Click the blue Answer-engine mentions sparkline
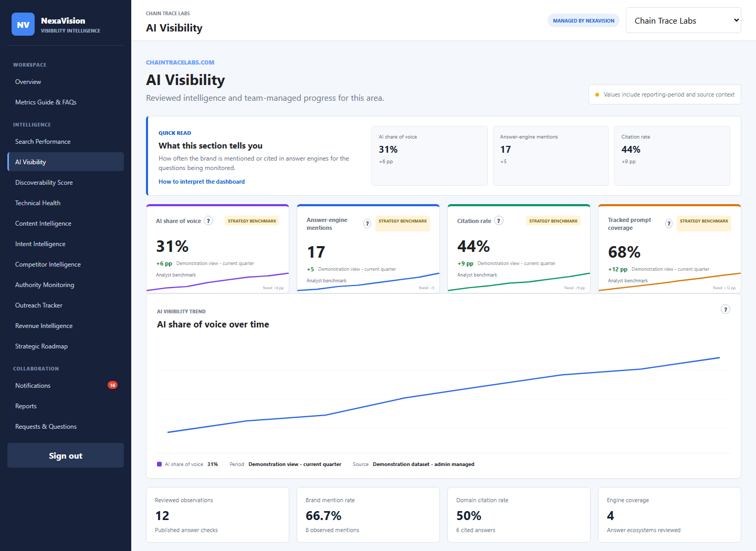756x551 pixels. tap(368, 282)
